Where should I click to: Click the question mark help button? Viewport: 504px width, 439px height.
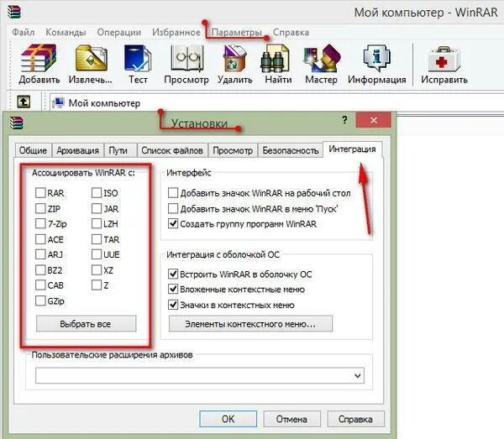344,120
